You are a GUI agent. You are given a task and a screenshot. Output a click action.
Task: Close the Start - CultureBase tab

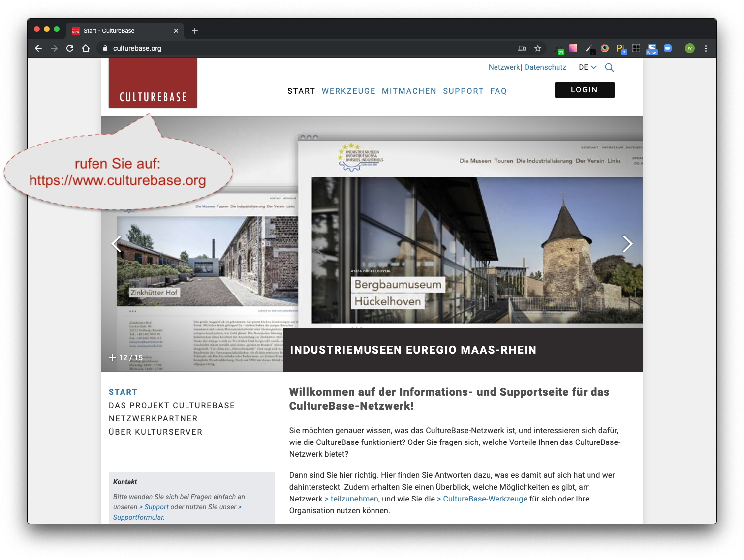pyautogui.click(x=176, y=31)
